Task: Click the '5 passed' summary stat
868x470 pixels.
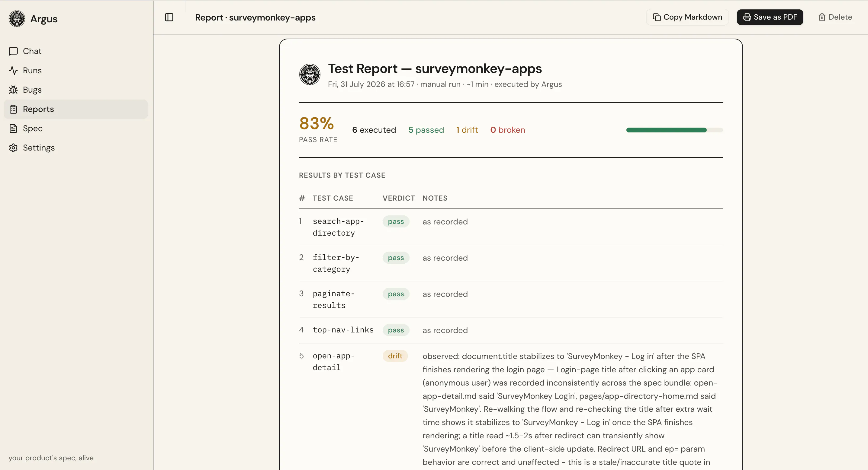Action: coord(426,130)
